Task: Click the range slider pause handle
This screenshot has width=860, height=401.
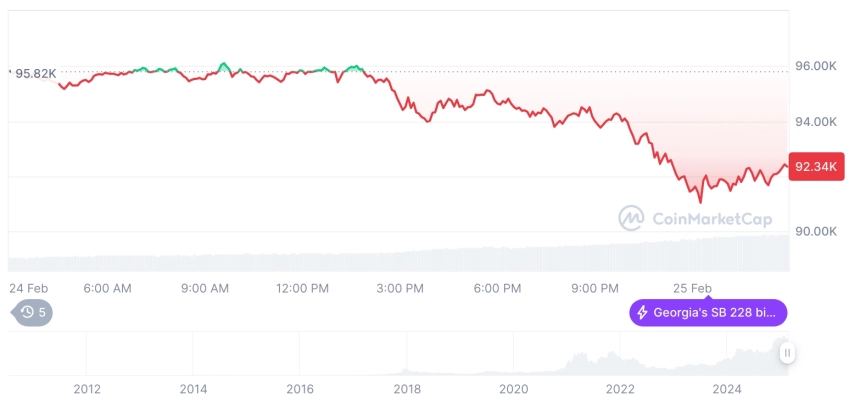Action: 787,353
